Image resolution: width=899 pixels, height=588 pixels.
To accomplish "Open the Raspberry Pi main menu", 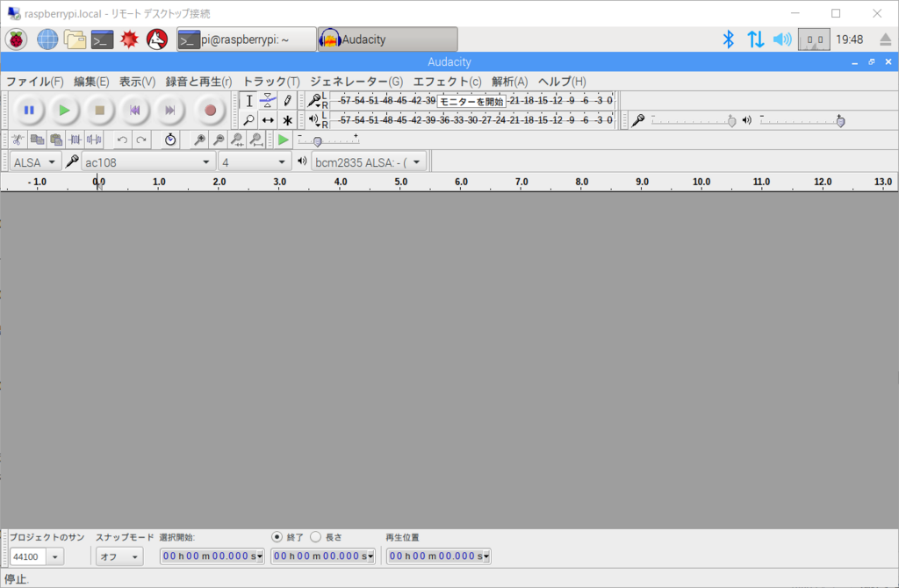I will click(x=16, y=39).
